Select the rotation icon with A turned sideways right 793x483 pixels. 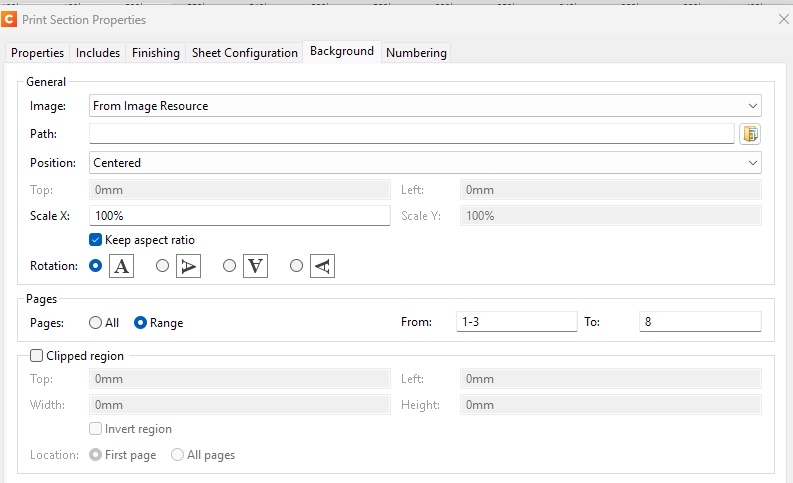click(x=188, y=266)
